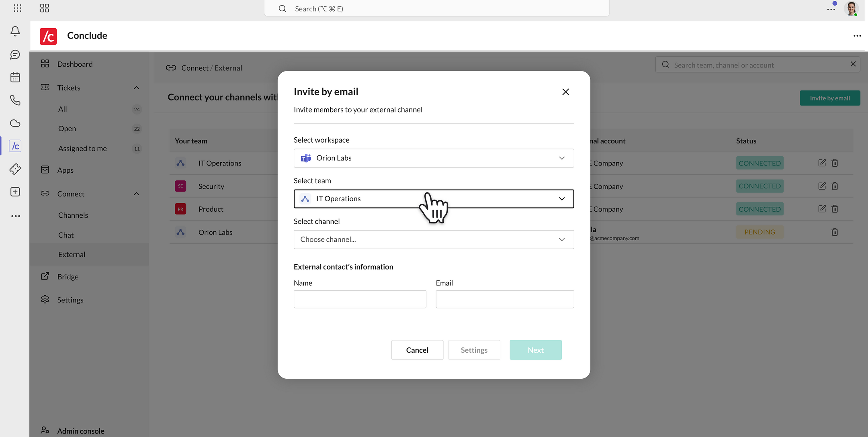
Task: Click the CONNECTED status of Security row
Action: tap(759, 186)
